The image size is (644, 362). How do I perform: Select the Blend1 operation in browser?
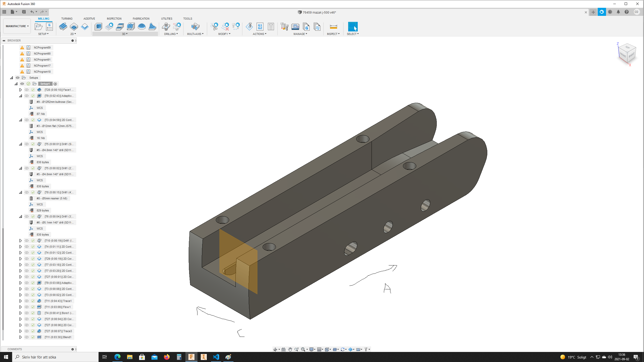coord(58,337)
